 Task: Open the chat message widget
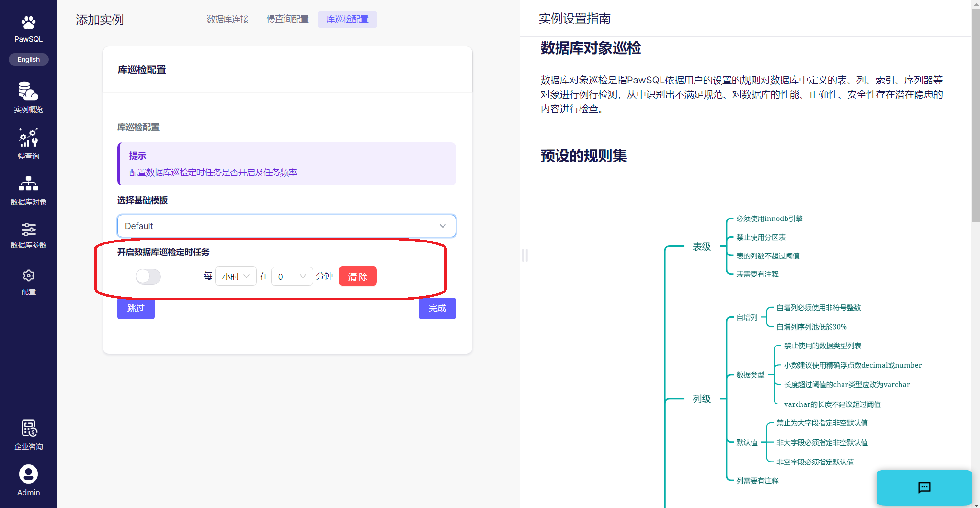[x=923, y=487]
